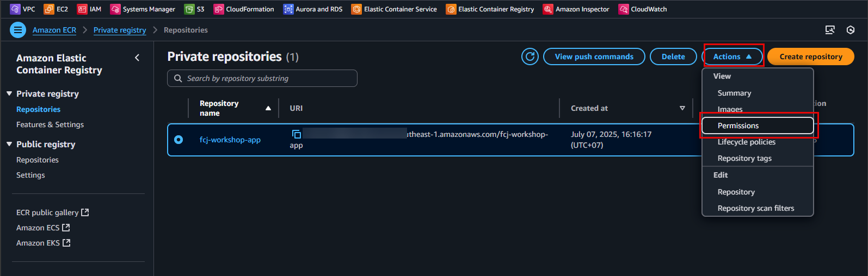Click the refresh repositories icon button

(530, 57)
